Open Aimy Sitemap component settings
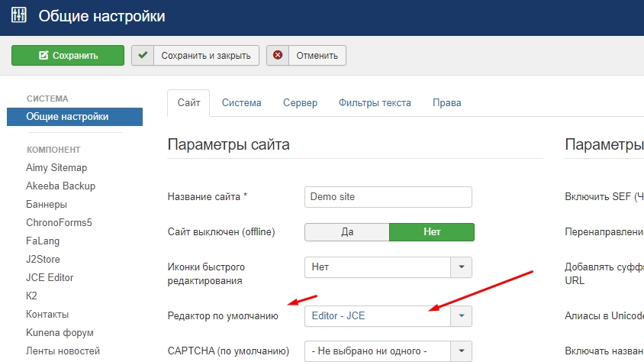 point(56,167)
